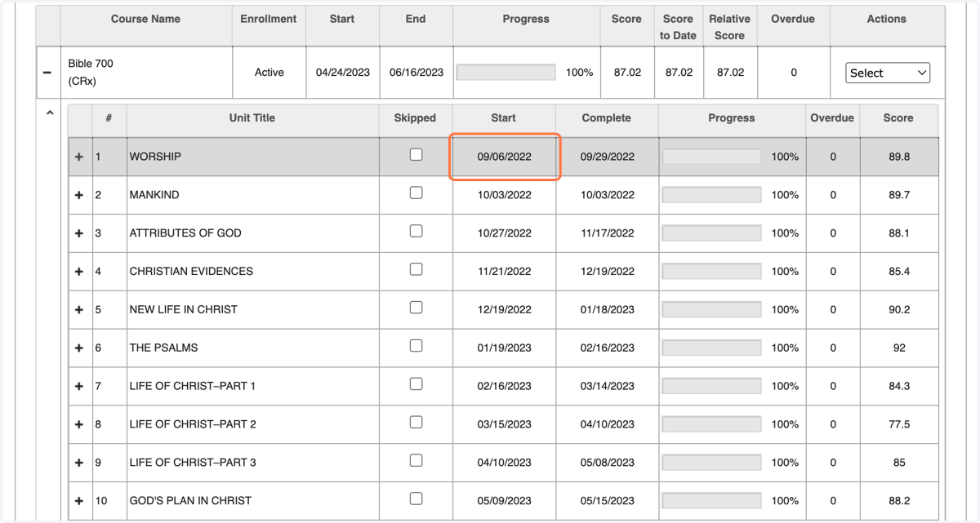Expand the WORSHIP unit
Viewport: 980px width, 523px height.
pyautogui.click(x=79, y=157)
